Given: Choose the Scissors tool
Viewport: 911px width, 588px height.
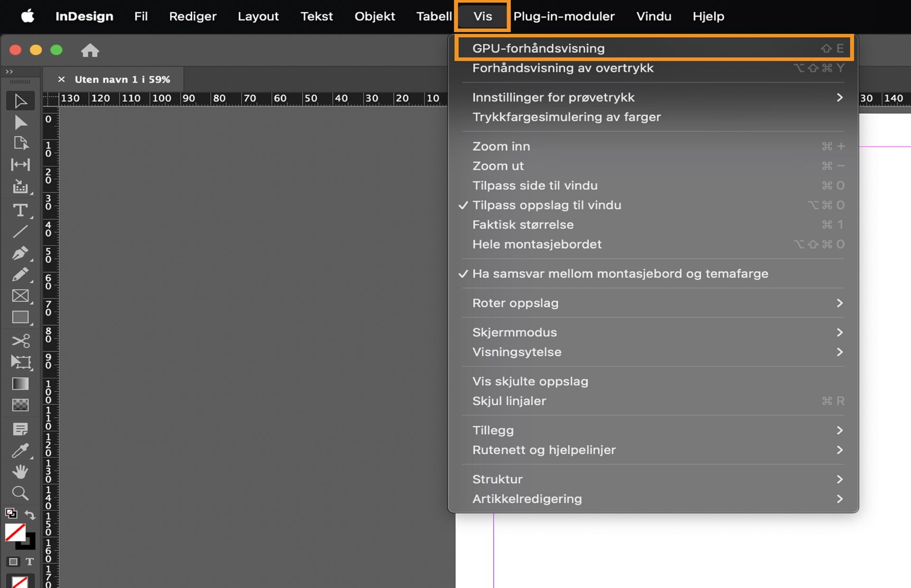Looking at the screenshot, I should coord(20,340).
